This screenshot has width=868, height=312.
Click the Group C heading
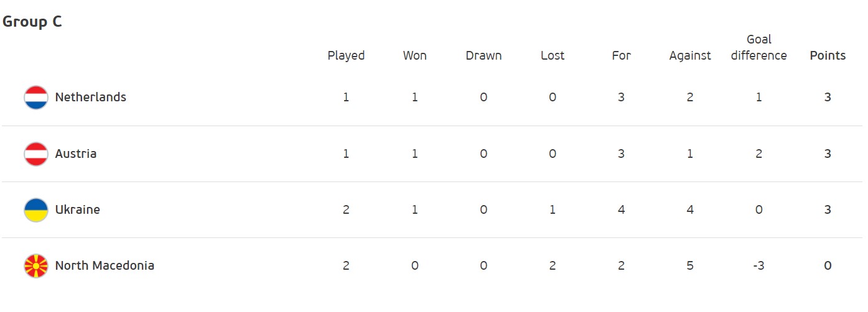(32, 22)
